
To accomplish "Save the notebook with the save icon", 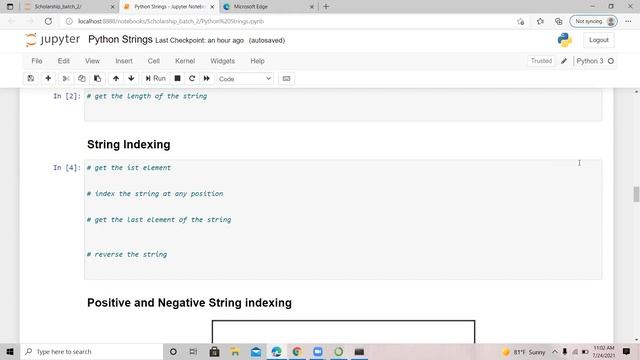I will [x=31, y=78].
